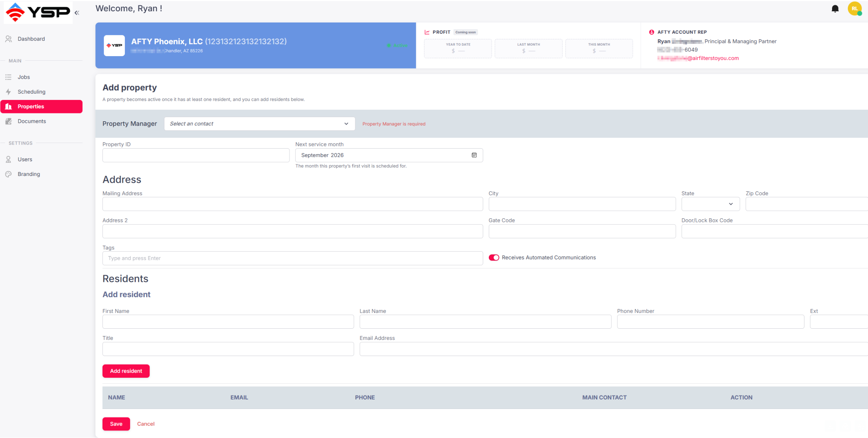
Task: Click the Mailing Address input field
Action: click(x=292, y=204)
